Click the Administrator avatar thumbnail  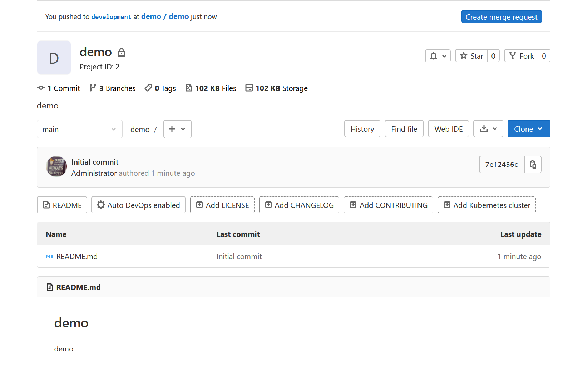point(56,166)
